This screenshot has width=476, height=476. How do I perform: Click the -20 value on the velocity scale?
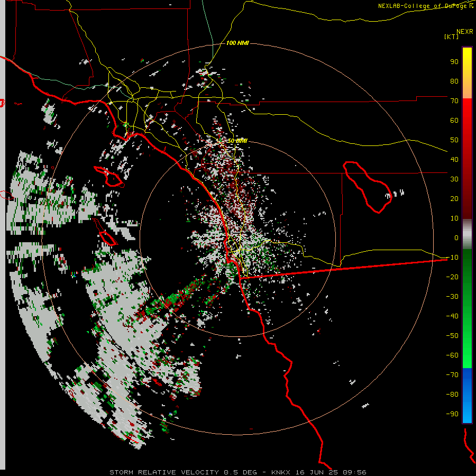point(452,277)
